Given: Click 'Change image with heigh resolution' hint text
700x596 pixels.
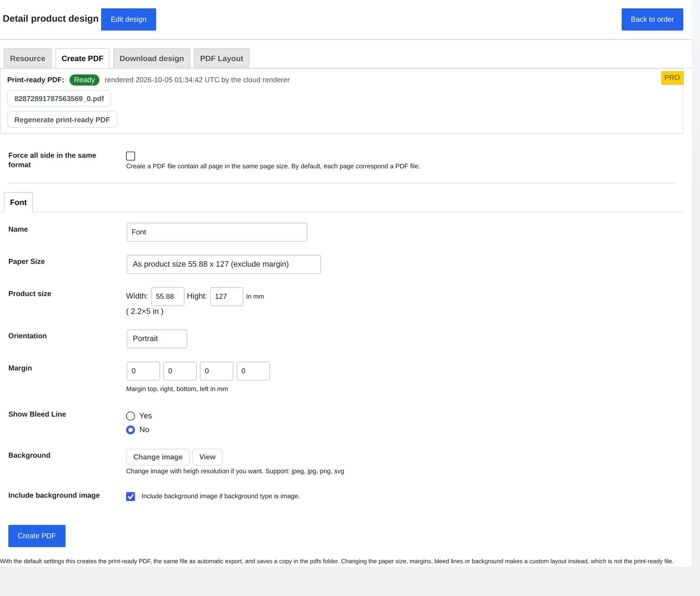Looking at the screenshot, I should pyautogui.click(x=235, y=471).
